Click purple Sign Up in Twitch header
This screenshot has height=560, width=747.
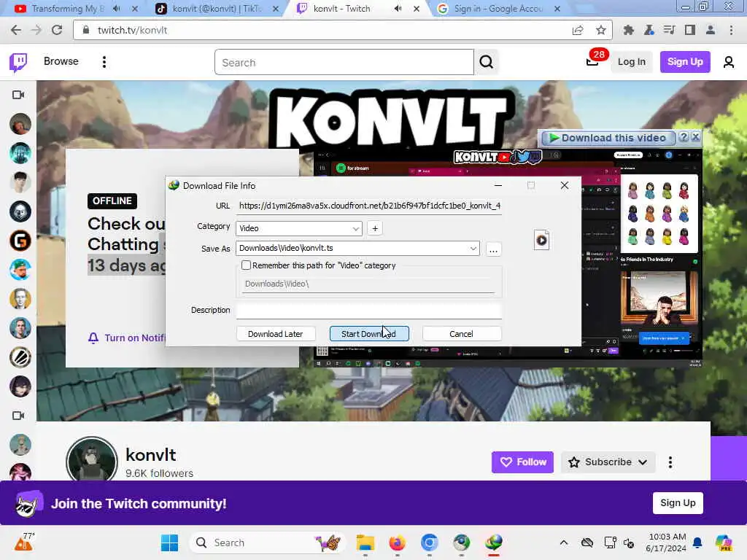click(x=684, y=62)
